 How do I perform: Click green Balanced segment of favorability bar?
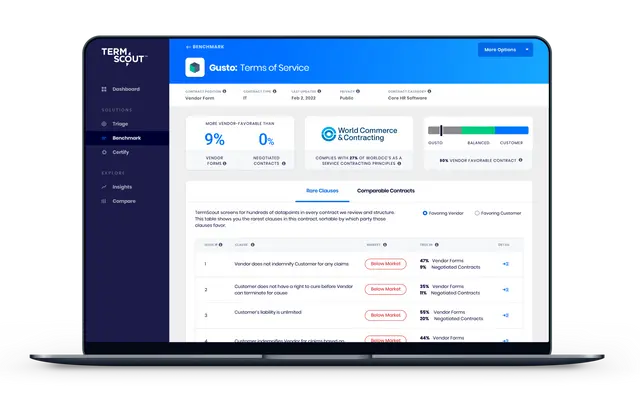(478, 131)
